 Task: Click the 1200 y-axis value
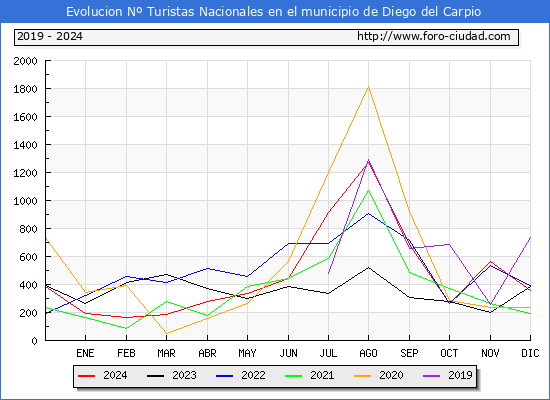pos(25,173)
